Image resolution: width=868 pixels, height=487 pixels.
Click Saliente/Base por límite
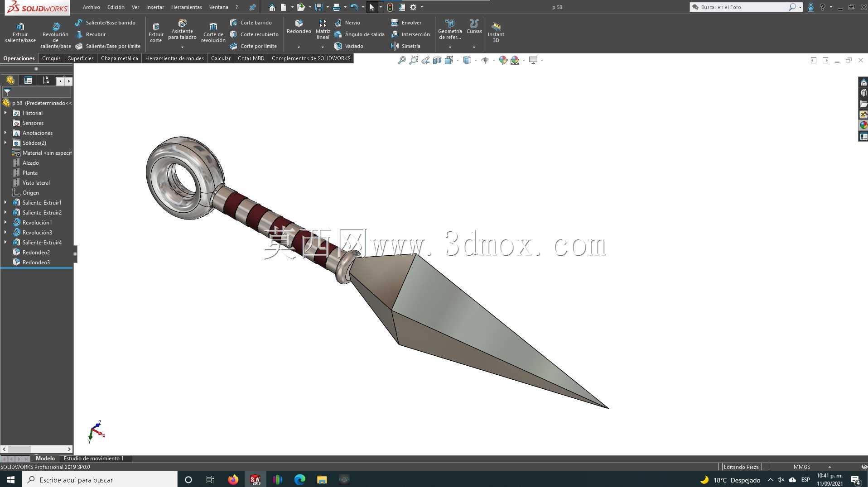[108, 46]
